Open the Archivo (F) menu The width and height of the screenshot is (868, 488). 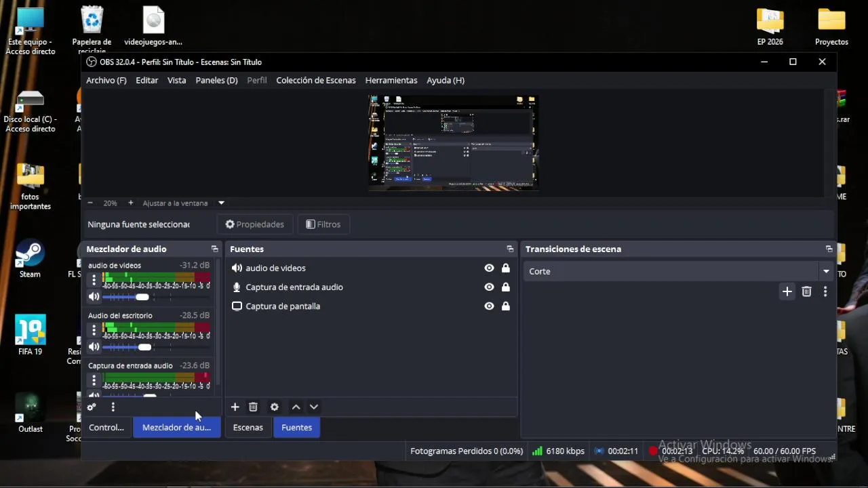(106, 80)
